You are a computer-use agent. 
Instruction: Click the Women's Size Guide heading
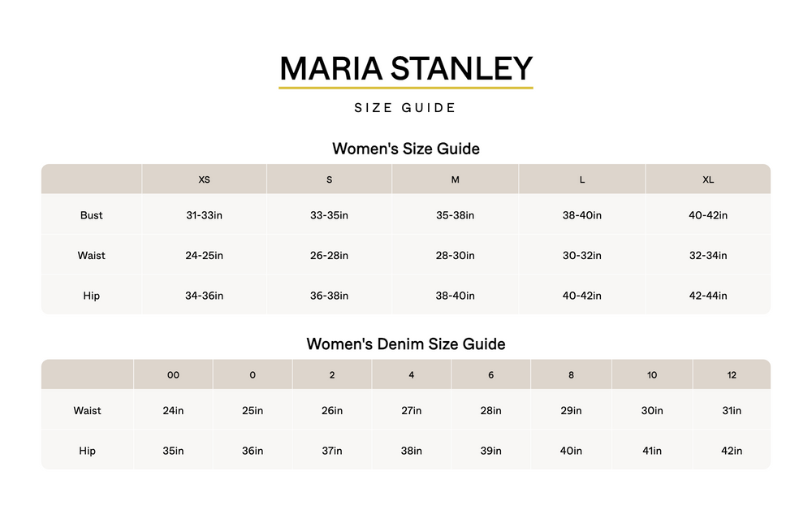point(406,149)
